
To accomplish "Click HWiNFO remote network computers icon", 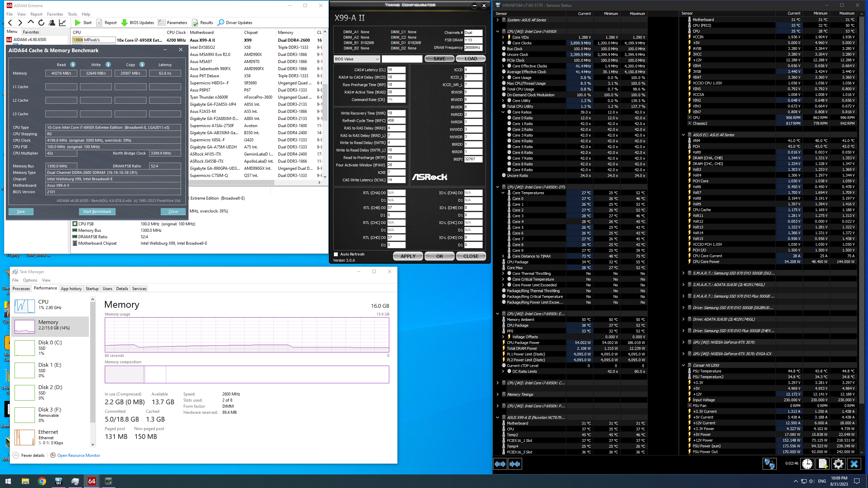I will 769,464.
